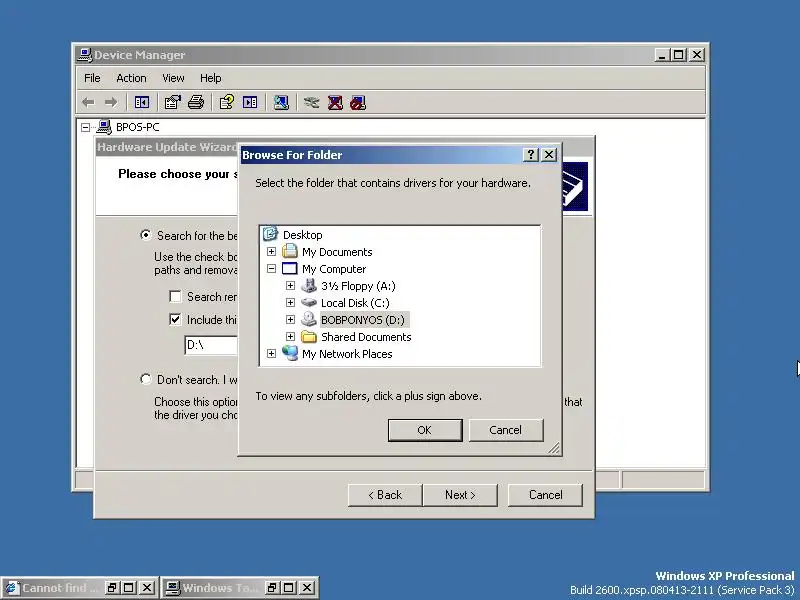Click the Local Disk (C:) drive icon
The height and width of the screenshot is (600, 800).
coord(309,303)
